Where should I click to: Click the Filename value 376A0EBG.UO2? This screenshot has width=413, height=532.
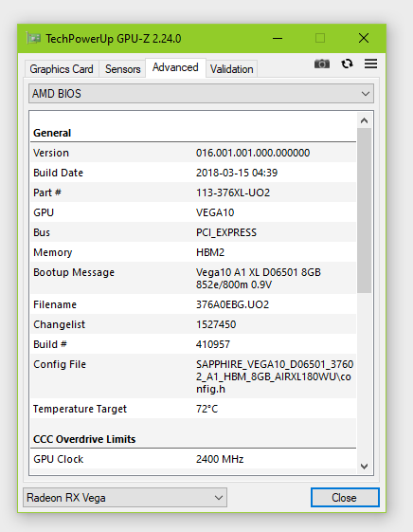pyautogui.click(x=232, y=304)
